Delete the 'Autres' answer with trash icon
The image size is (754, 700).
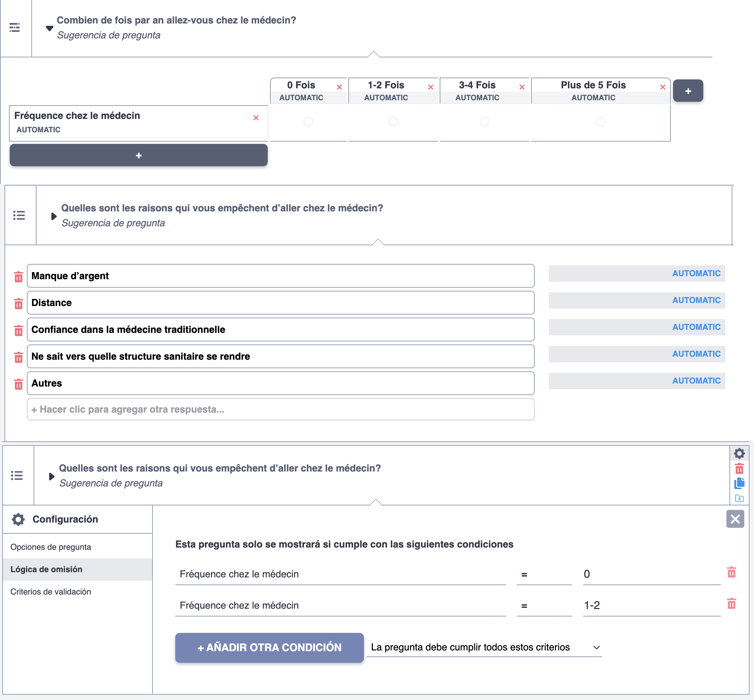(x=18, y=384)
